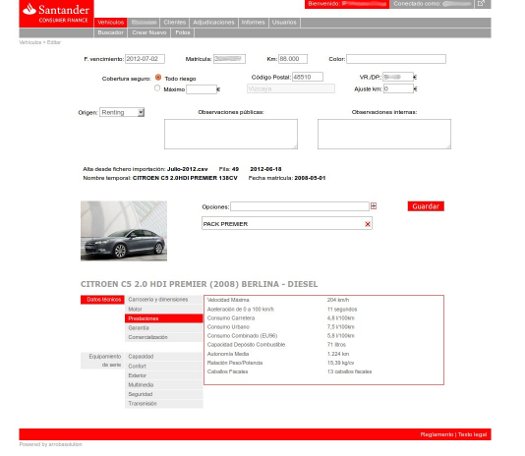Open the Adjudicaciones menu tab
This screenshot has height=456, width=525.
214,22
